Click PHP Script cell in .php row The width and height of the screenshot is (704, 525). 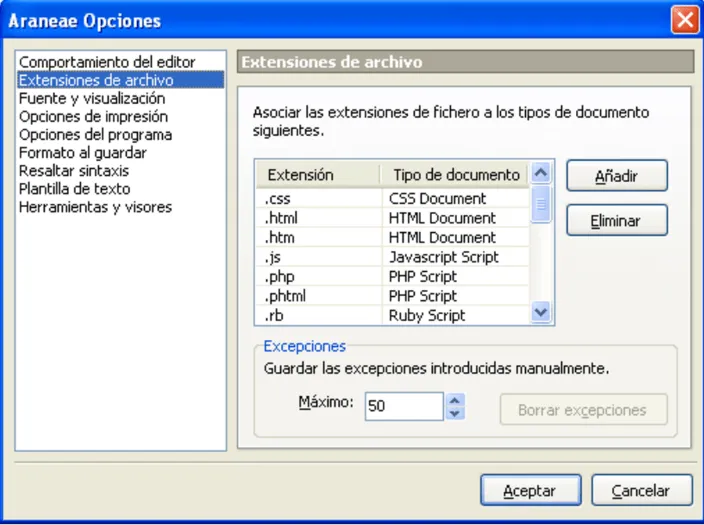coord(455,276)
